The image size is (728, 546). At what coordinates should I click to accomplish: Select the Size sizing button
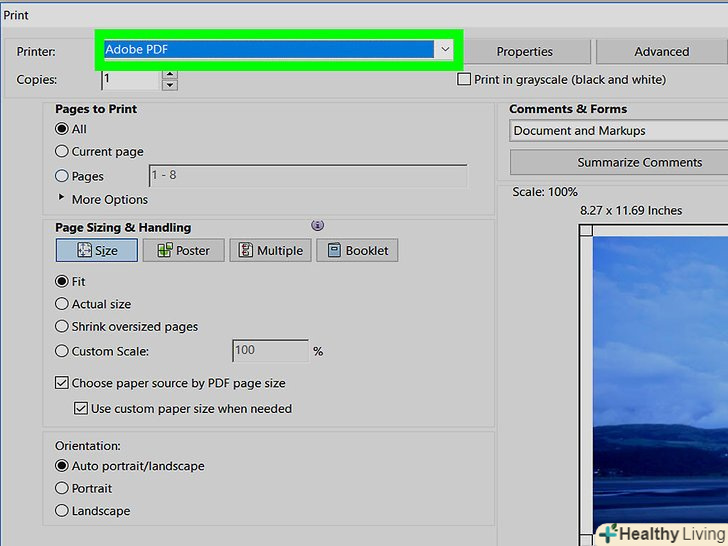[97, 250]
